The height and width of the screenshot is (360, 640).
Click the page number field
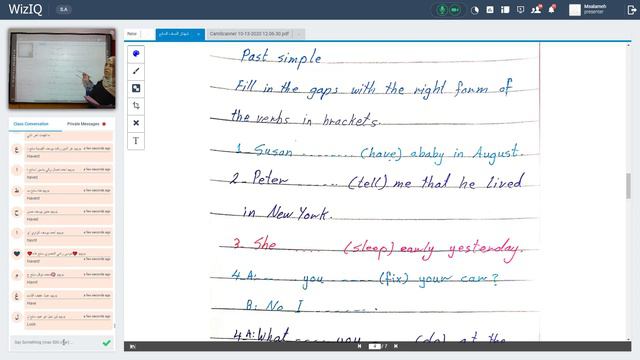point(374,346)
